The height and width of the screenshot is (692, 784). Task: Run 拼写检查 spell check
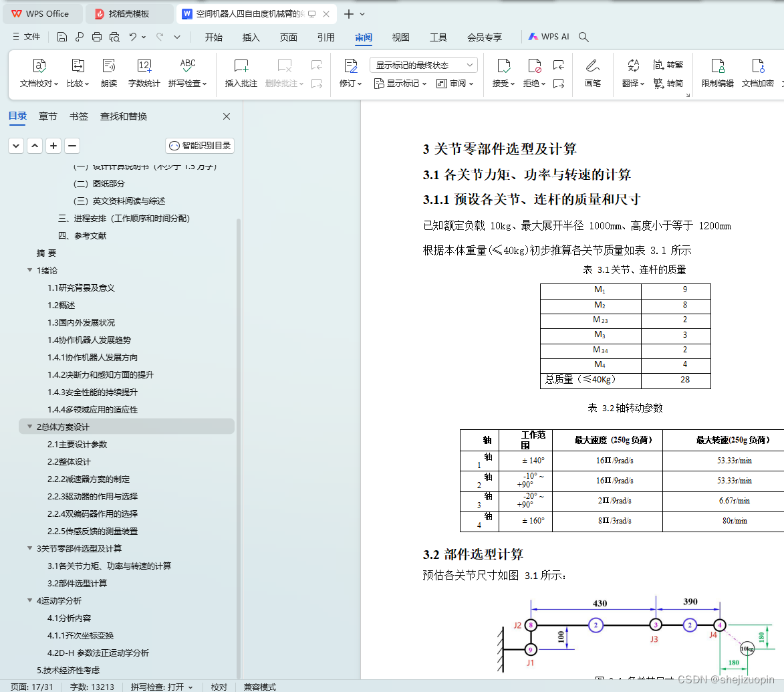click(x=188, y=73)
